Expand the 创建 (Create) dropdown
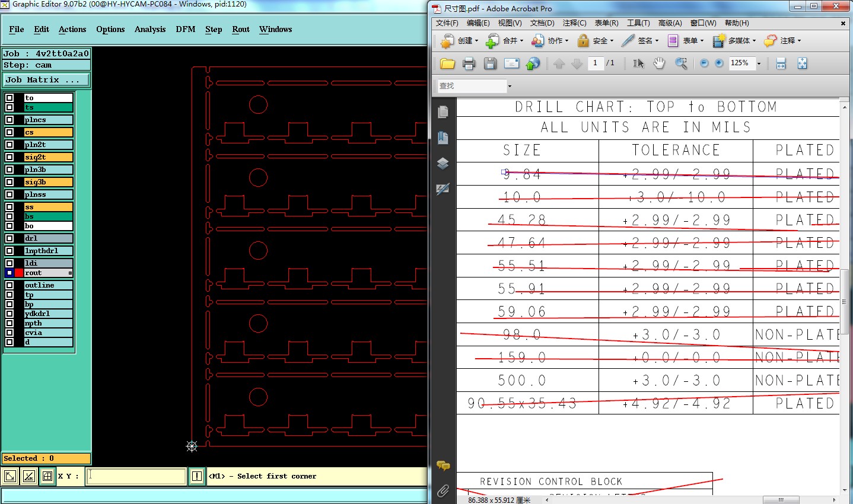The width and height of the screenshot is (853, 504). coord(476,41)
